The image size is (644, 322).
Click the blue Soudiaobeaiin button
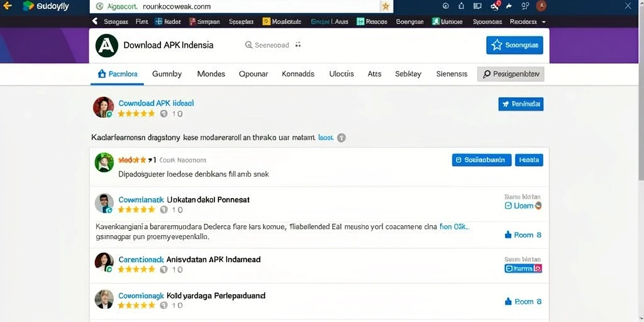(x=482, y=160)
